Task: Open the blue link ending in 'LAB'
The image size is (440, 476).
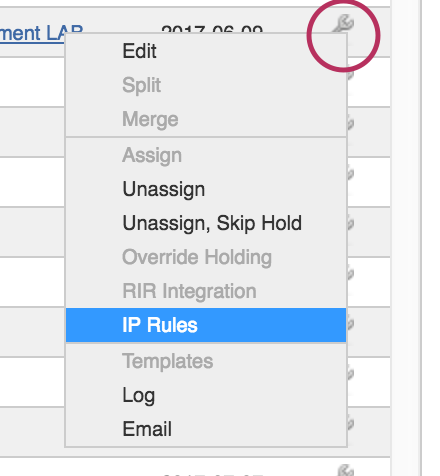Action: click(x=41, y=33)
